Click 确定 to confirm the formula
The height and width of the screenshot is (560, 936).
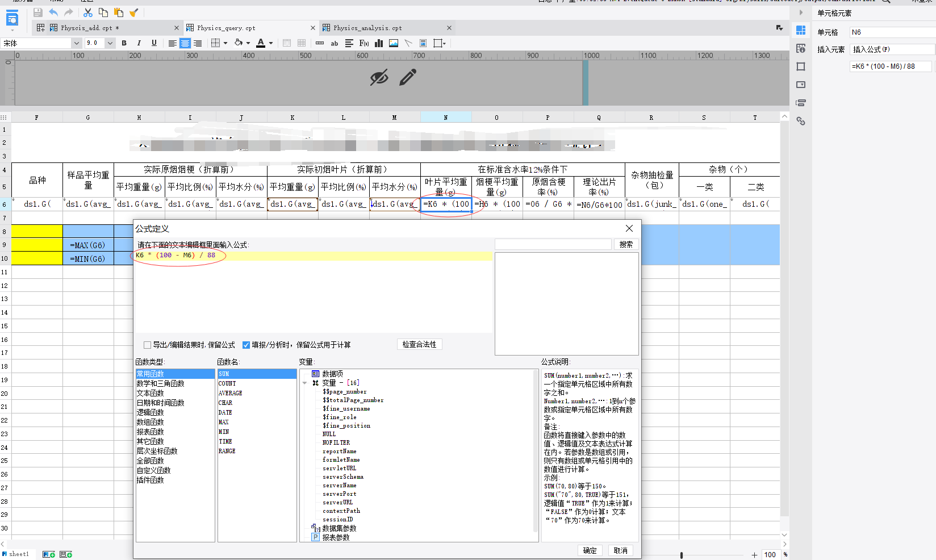[x=590, y=550]
